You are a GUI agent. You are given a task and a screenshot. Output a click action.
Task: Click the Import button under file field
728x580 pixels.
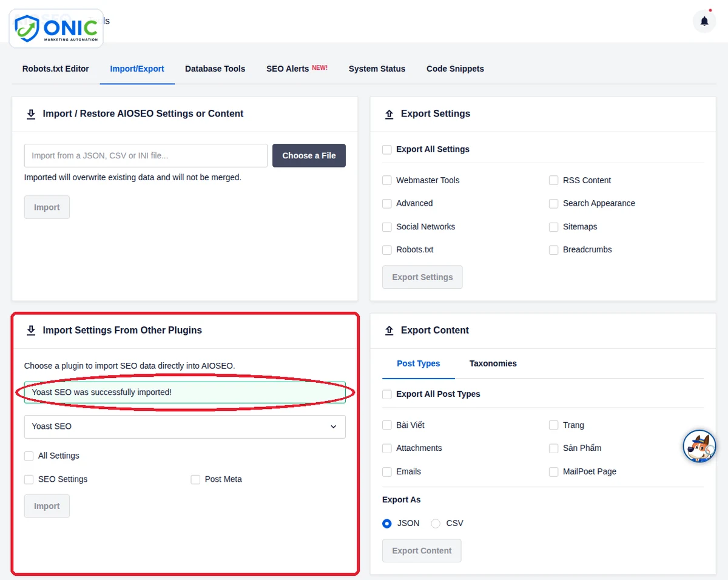pyautogui.click(x=47, y=207)
